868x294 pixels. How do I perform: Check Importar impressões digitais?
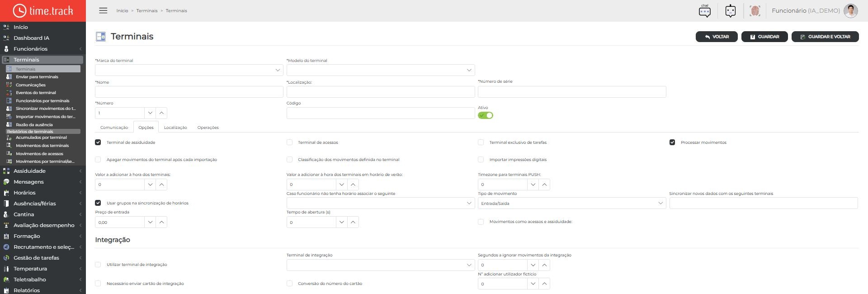point(481,160)
